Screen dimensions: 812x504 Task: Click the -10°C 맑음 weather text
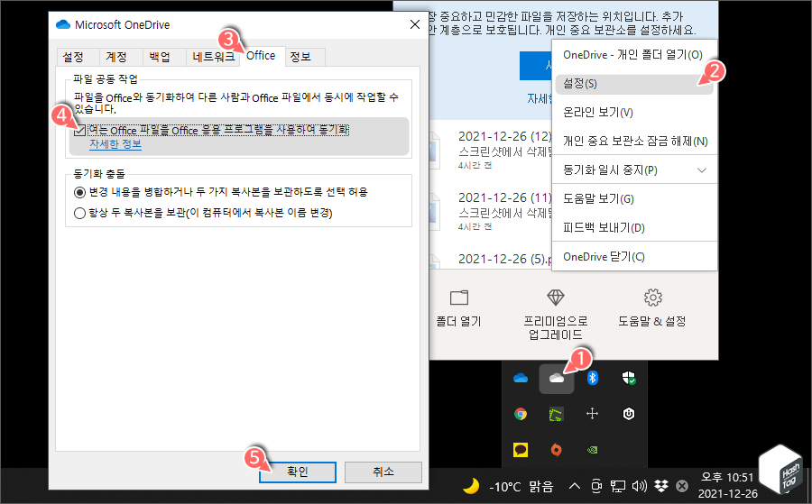[521, 486]
